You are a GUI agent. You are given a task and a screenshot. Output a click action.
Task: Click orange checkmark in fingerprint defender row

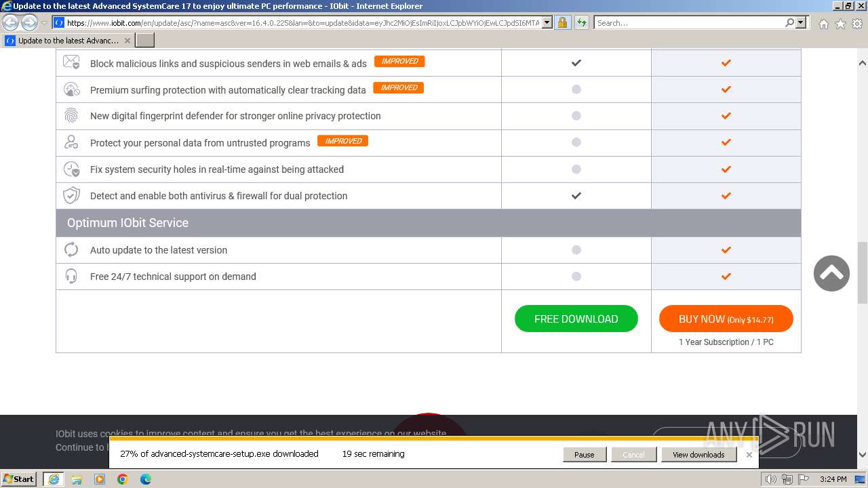726,116
